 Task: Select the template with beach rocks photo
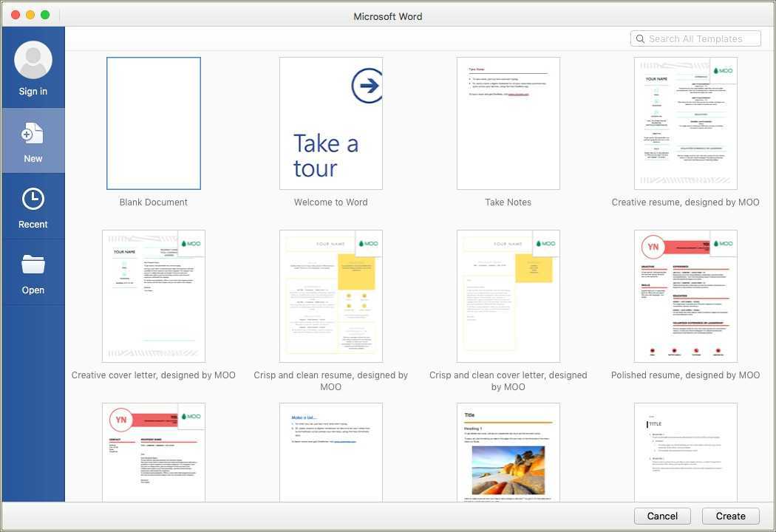pyautogui.click(x=508, y=452)
